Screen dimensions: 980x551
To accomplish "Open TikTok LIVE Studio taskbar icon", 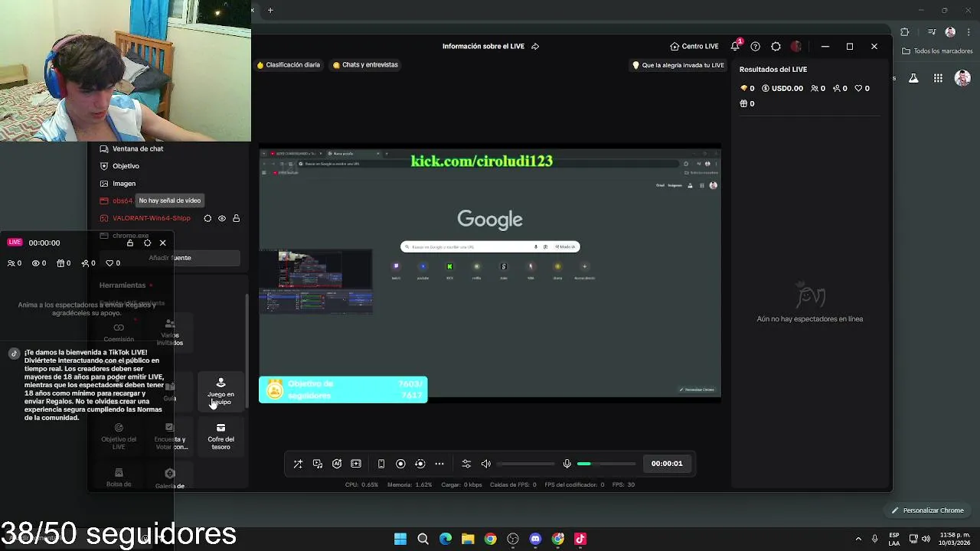I will (580, 539).
